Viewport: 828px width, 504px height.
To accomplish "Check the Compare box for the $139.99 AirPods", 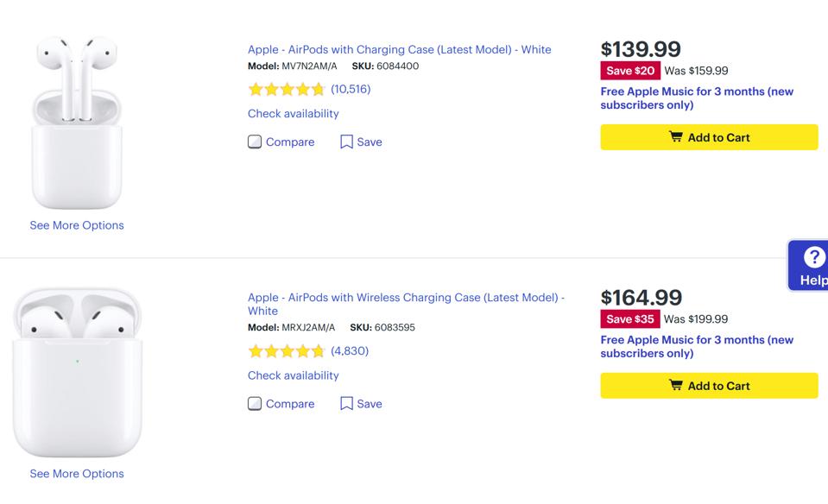I will [255, 141].
